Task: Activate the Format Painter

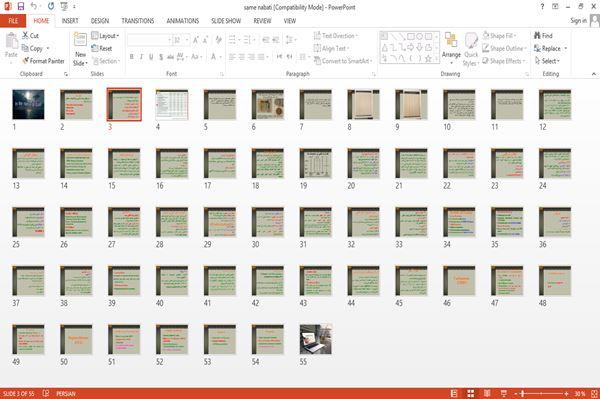Action: coord(43,61)
